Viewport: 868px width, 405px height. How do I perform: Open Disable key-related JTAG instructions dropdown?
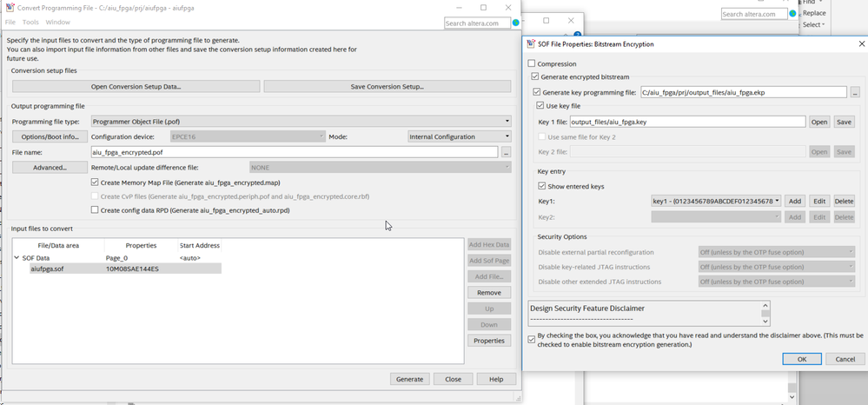777,267
